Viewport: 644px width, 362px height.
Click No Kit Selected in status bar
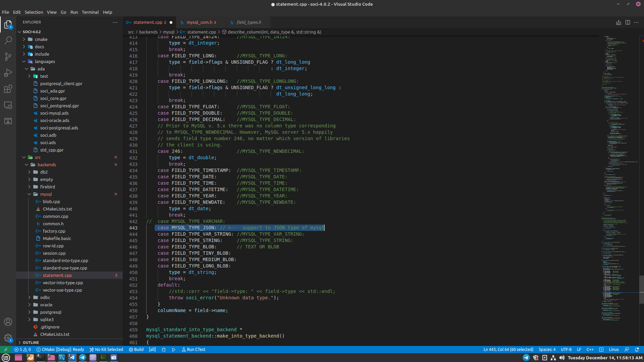106,349
